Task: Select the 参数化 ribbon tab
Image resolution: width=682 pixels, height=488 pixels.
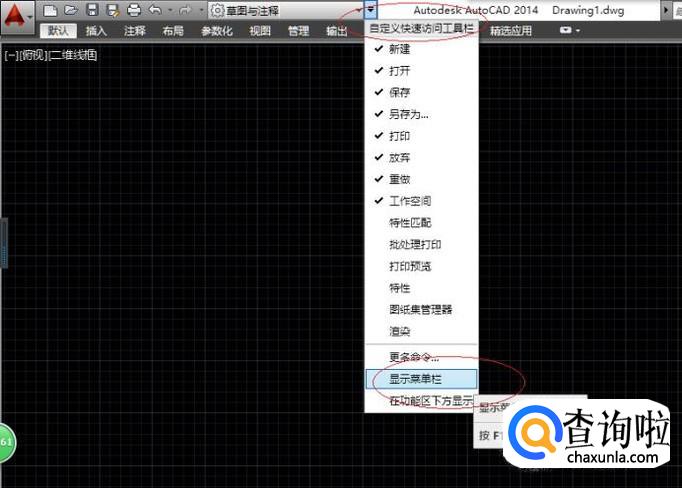Action: (217, 31)
